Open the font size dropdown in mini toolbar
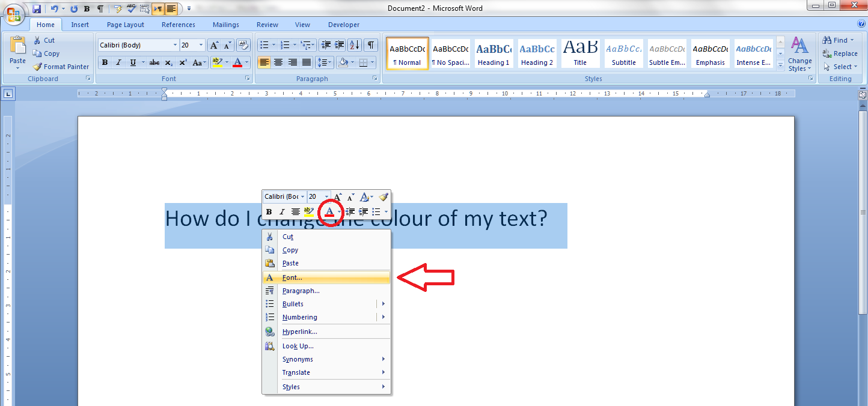The width and height of the screenshot is (868, 406). point(326,197)
